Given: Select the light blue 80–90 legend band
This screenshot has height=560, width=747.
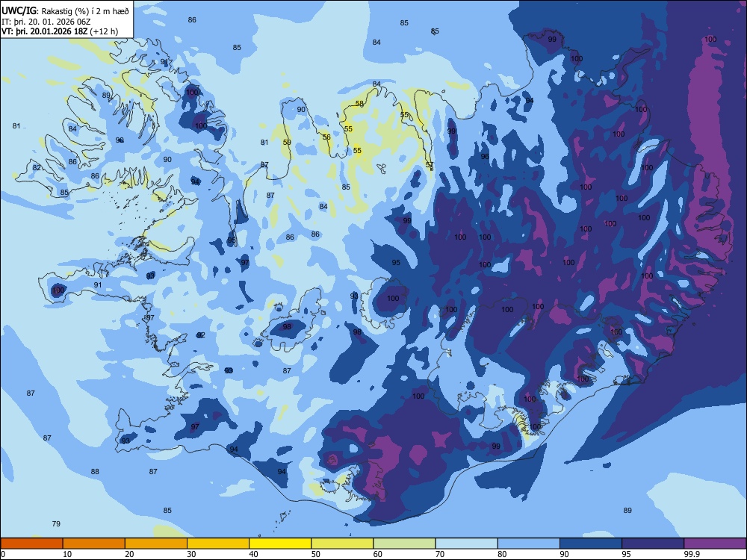Looking at the screenshot, I should 529,544.
